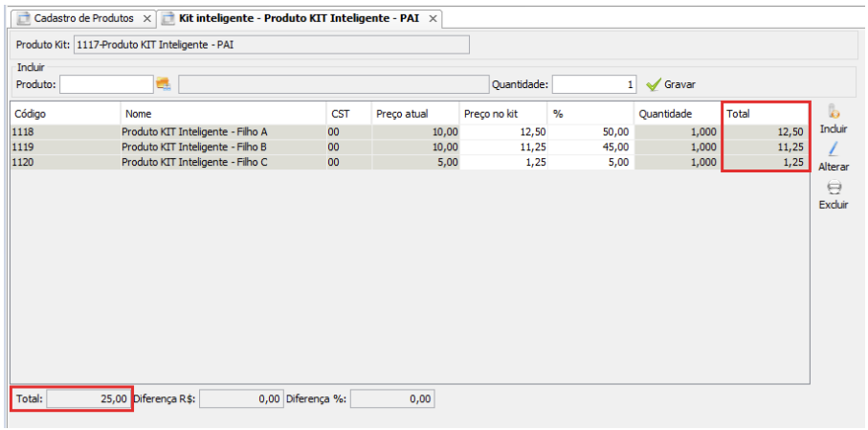Click the Produto input field

coord(106,84)
